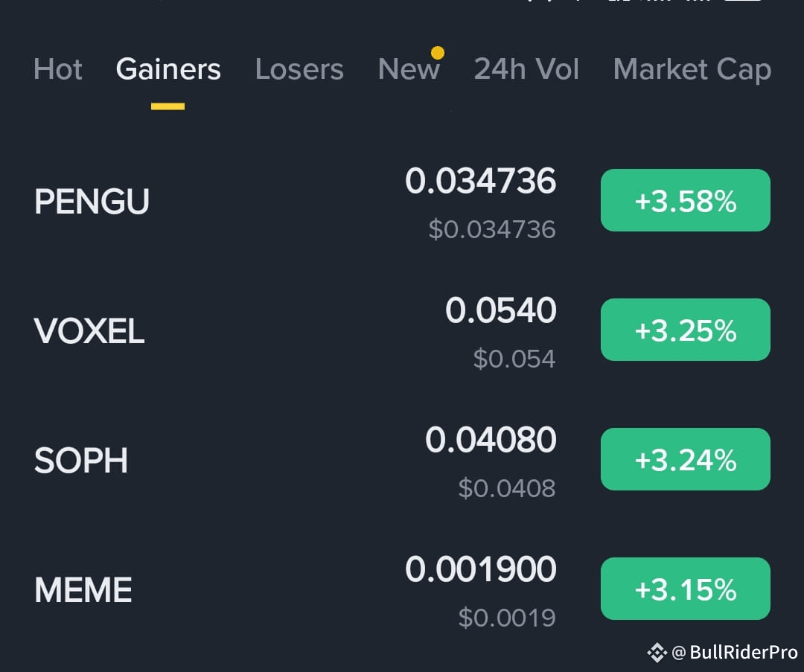
Task: Open the Losers tab
Action: tap(299, 69)
